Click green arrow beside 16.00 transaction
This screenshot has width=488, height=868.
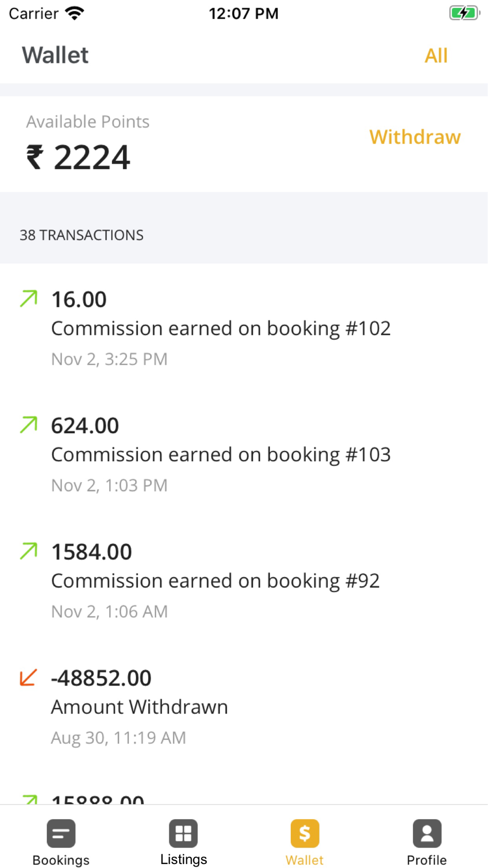tap(28, 299)
